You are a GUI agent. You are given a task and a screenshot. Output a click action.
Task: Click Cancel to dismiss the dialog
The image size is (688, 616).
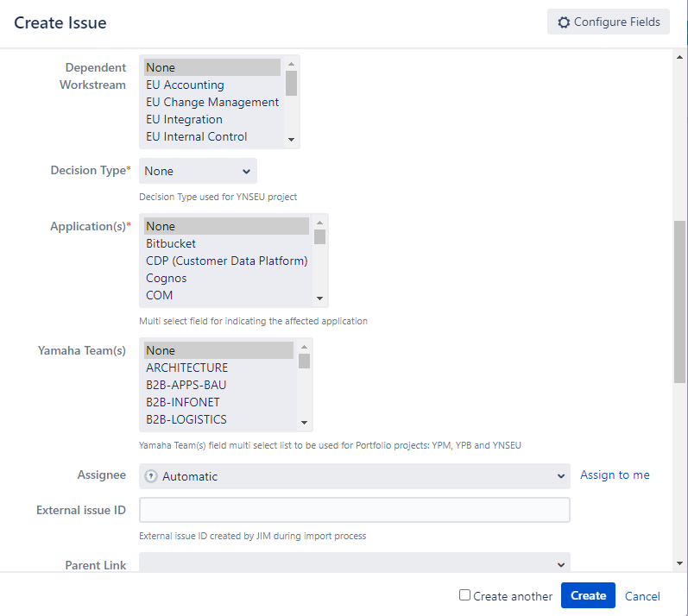click(642, 596)
